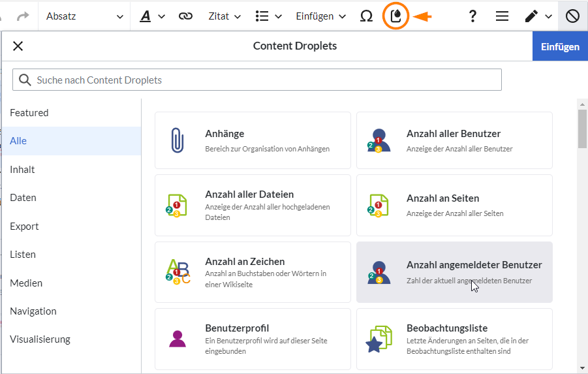Switch to the Medien category

pos(26,283)
